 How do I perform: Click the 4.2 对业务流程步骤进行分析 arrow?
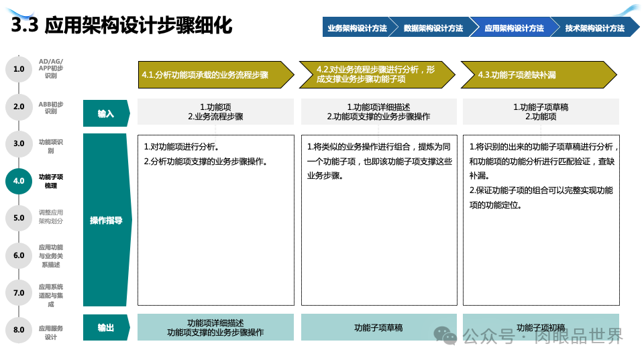coord(377,74)
